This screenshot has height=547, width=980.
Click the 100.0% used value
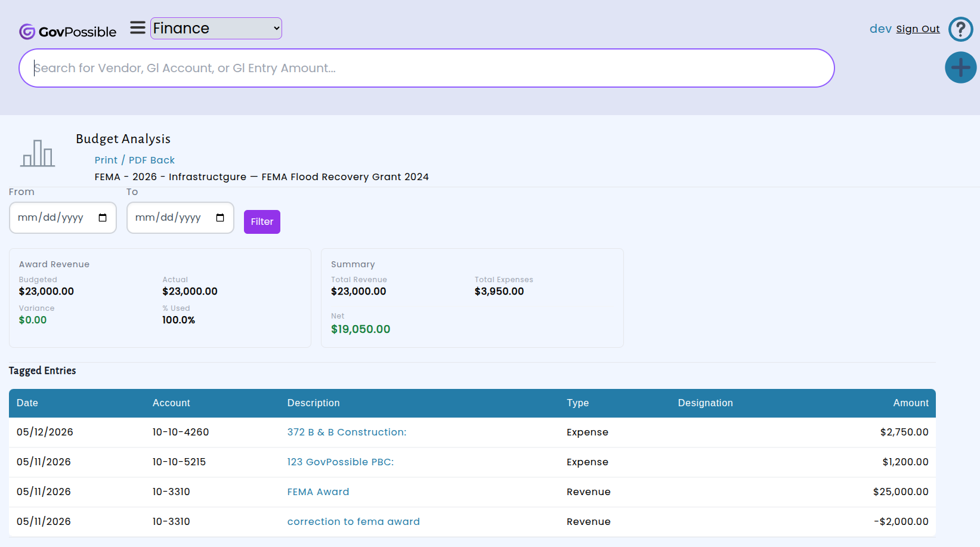coord(178,320)
